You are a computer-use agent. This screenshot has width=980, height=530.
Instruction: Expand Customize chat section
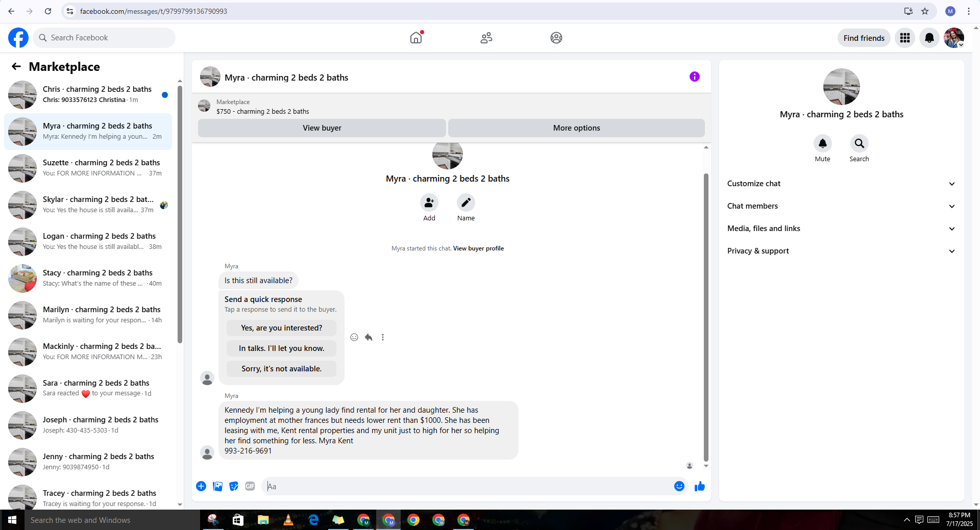tap(841, 184)
